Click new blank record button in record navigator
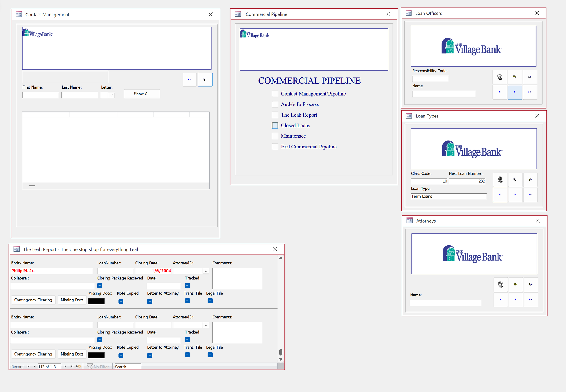Screen dimensions: 566x392 pyautogui.click(x=78, y=367)
